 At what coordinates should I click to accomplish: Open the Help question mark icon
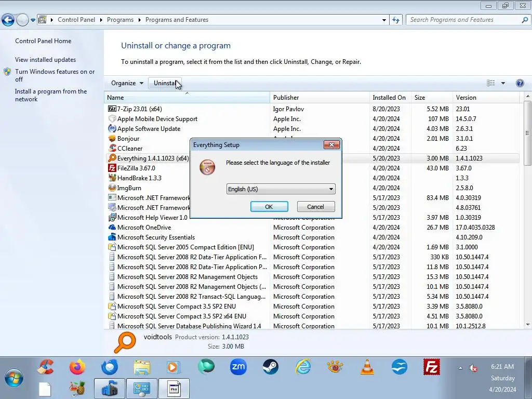(520, 83)
